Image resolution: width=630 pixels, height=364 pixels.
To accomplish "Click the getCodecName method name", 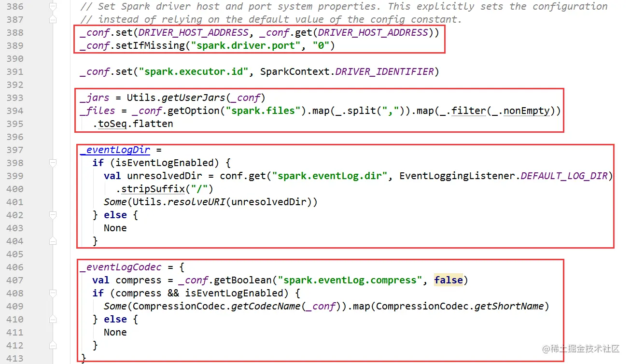I will (266, 307).
